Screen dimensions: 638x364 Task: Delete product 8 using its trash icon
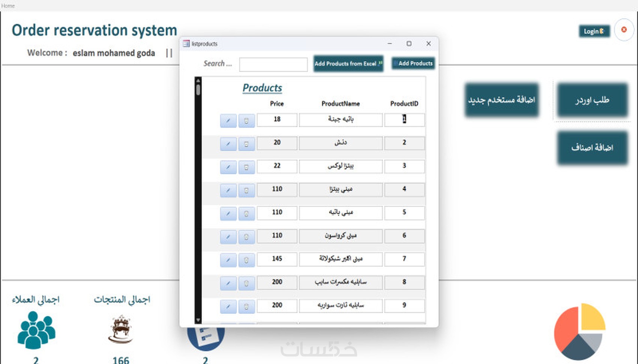247,283
